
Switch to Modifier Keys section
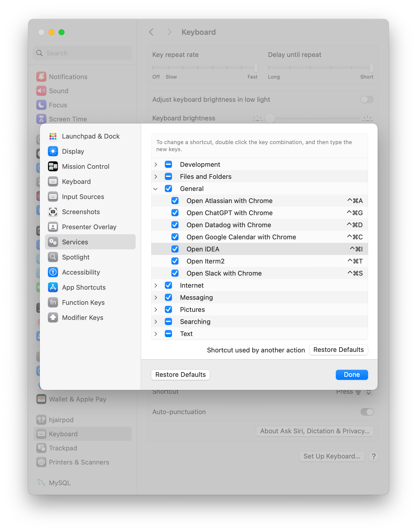pyautogui.click(x=82, y=318)
